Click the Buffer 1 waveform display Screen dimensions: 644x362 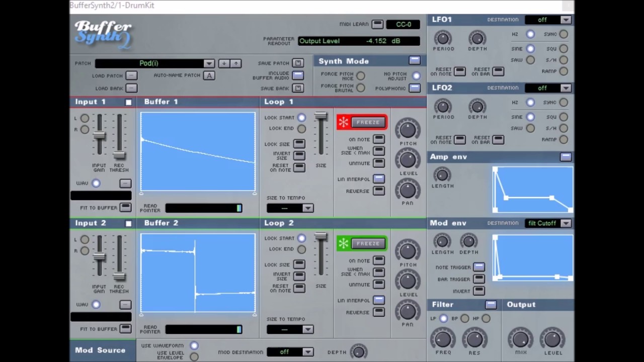[x=198, y=151]
